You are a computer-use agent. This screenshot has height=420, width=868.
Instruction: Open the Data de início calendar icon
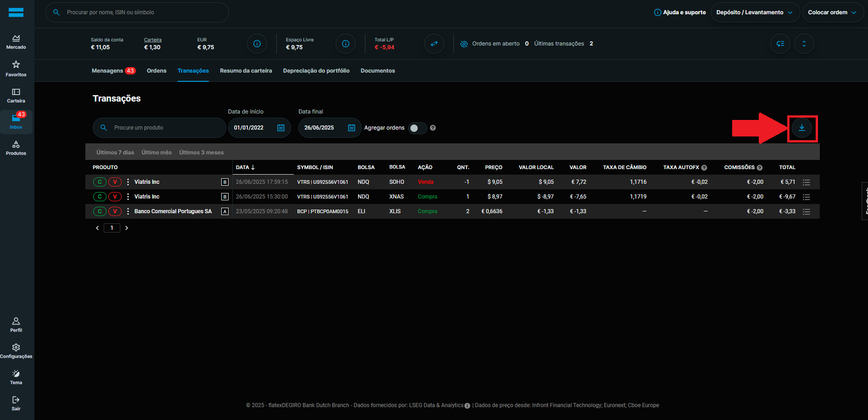281,128
